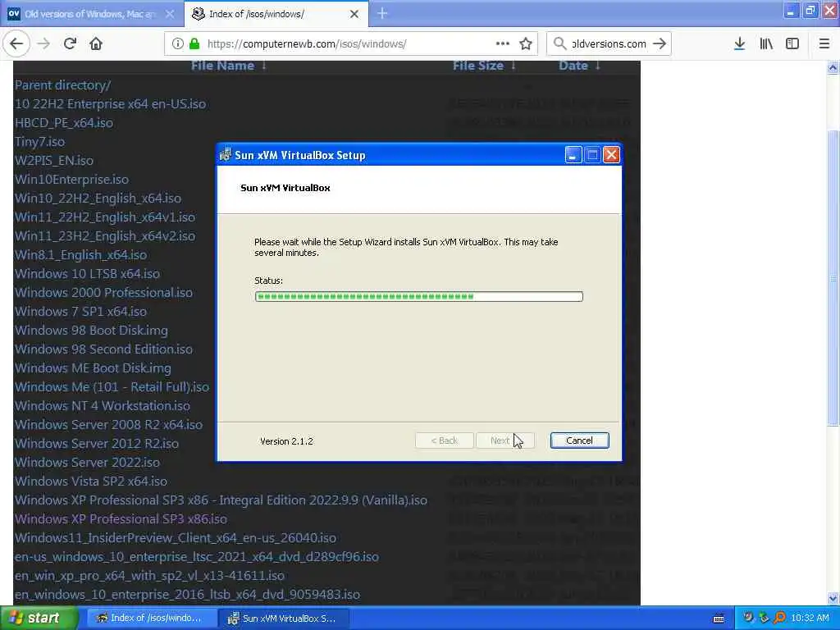Viewport: 840px width, 630px height.
Task: Click Windows 2000 Professional.iso
Action: (103, 293)
